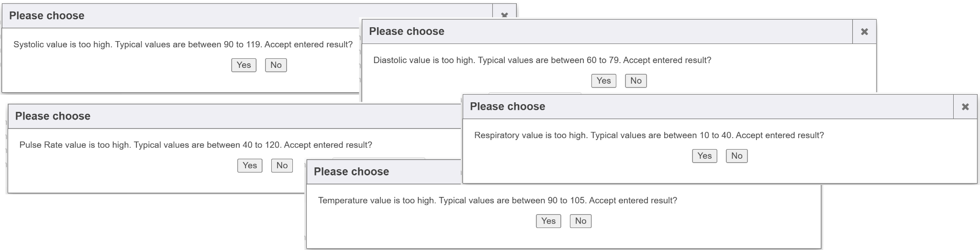Close the Systolic dialog via its X icon
Screen dimensions: 980x250
click(504, 15)
